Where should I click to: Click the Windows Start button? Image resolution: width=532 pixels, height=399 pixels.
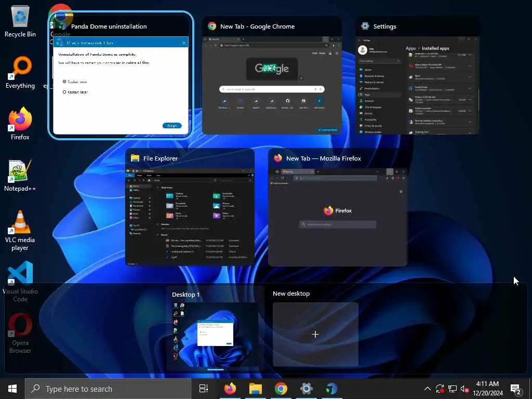(x=12, y=389)
